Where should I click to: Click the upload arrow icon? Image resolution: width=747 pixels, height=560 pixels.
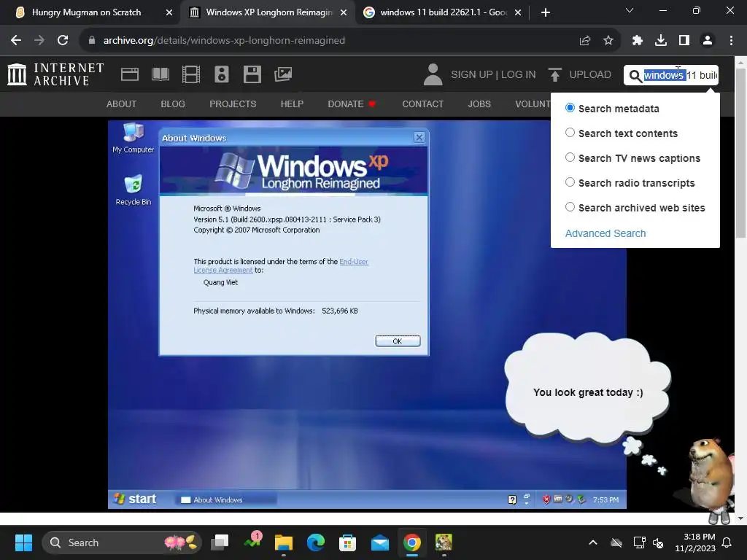tap(554, 74)
